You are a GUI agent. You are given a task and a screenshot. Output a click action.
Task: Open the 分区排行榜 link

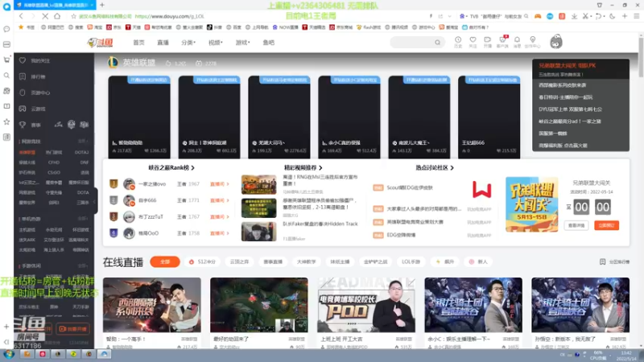tap(614, 262)
